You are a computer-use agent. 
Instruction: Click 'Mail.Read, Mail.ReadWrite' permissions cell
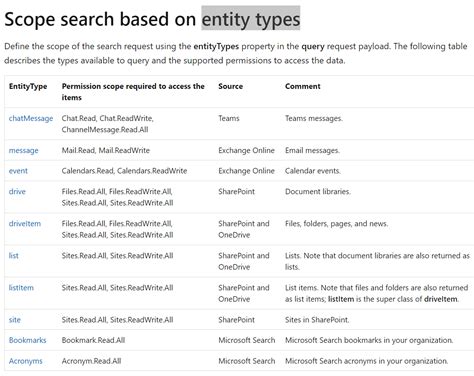tap(106, 150)
